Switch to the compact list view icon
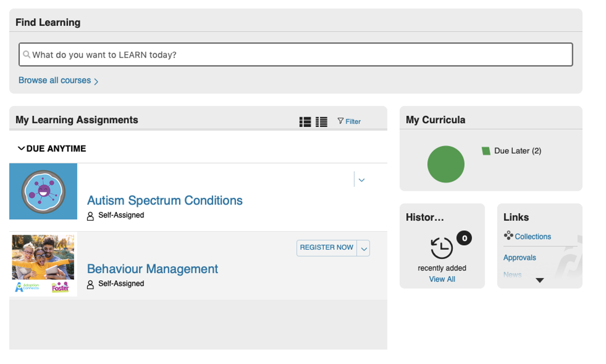This screenshot has height=364, width=606. point(321,122)
